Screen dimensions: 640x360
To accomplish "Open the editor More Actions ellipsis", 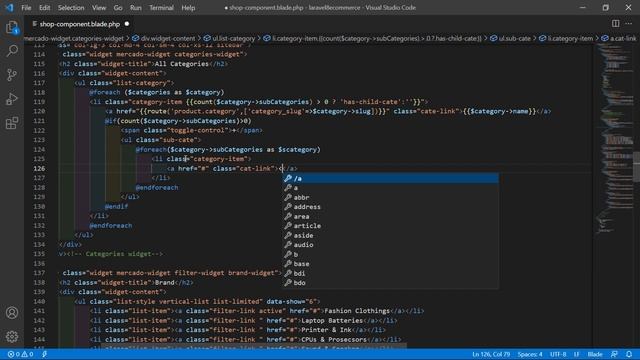I will [629, 24].
